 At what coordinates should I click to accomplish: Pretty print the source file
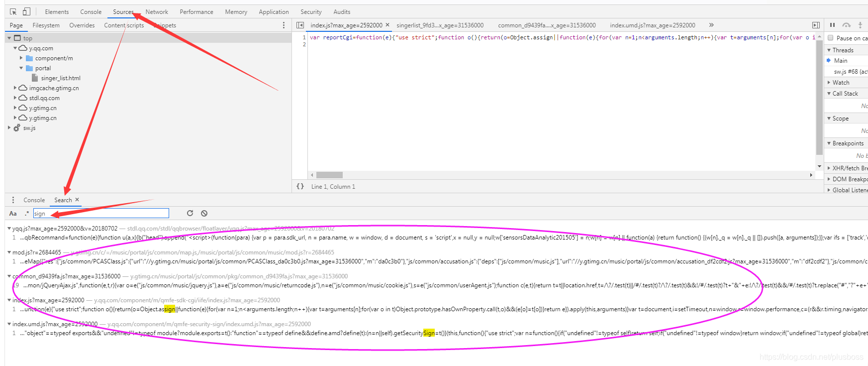[x=300, y=186]
